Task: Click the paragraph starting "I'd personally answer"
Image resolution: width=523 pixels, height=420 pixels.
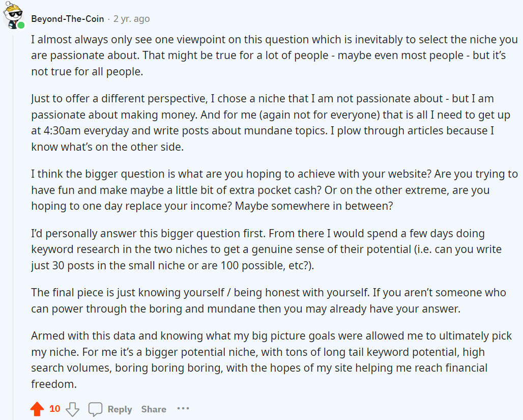Action: pyautogui.click(x=266, y=249)
